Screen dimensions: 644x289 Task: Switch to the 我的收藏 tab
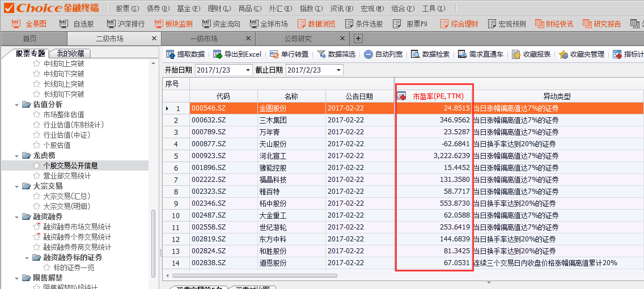(71, 53)
